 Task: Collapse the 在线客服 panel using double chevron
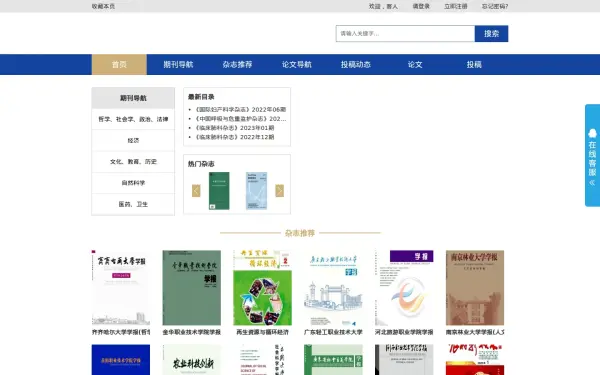click(592, 183)
